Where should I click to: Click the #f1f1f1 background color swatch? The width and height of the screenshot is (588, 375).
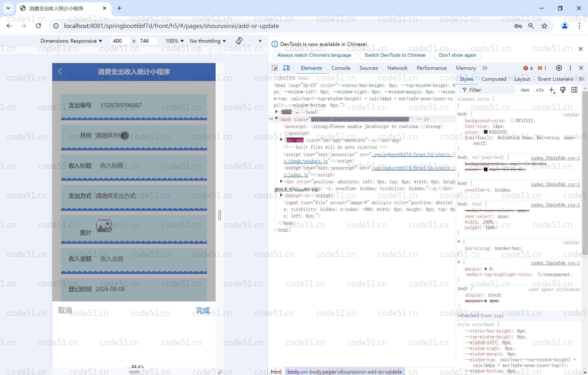(513, 120)
